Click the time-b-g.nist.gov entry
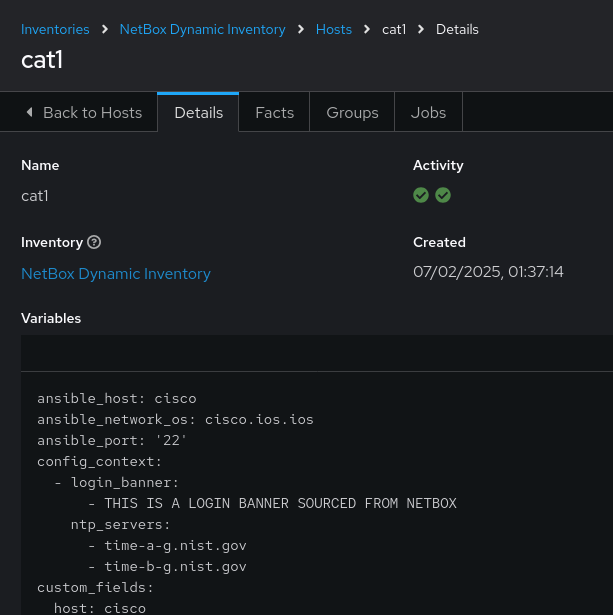The width and height of the screenshot is (613, 615). click(167, 566)
